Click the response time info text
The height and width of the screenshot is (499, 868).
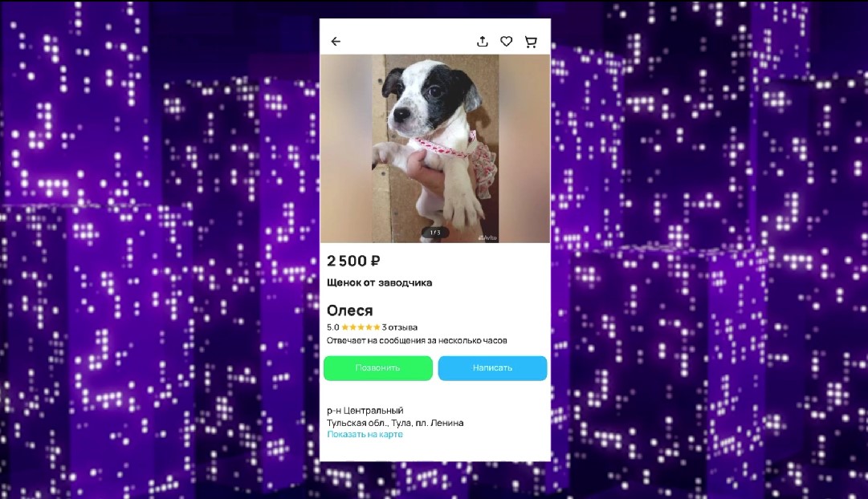[x=417, y=340]
